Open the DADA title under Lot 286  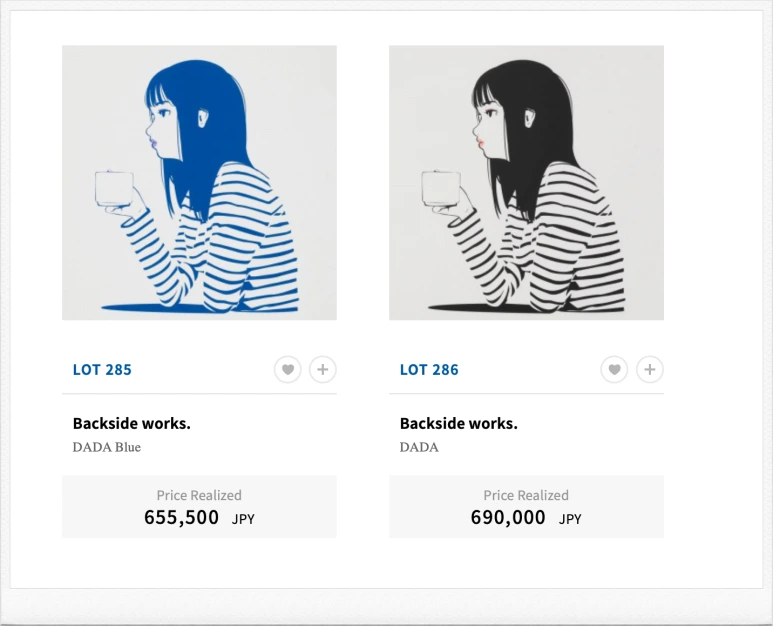click(x=419, y=447)
